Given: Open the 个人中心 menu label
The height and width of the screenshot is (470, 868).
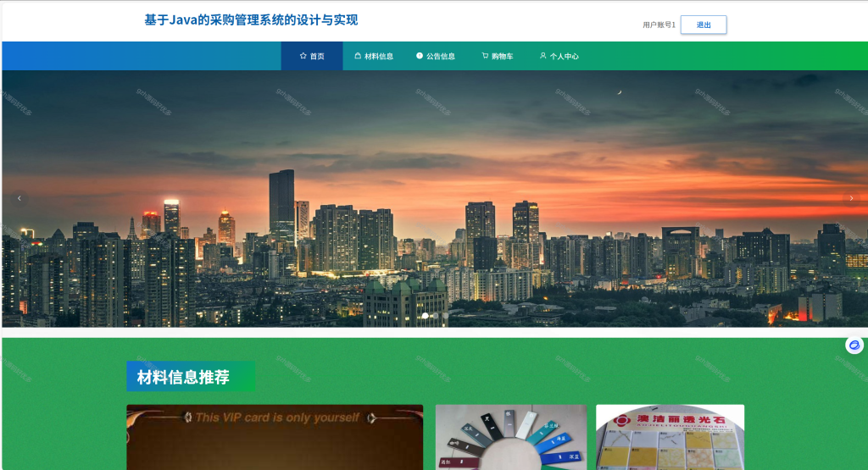Looking at the screenshot, I should click(564, 57).
